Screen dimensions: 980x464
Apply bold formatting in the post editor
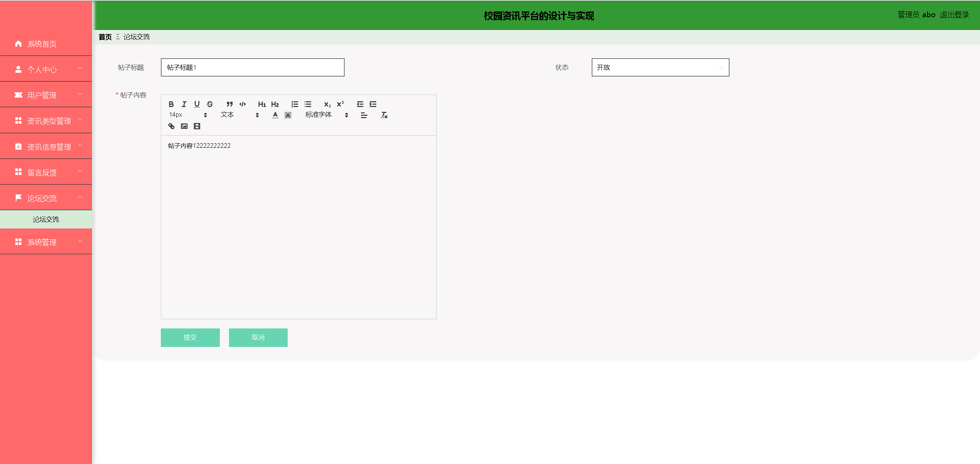pyautogui.click(x=171, y=104)
